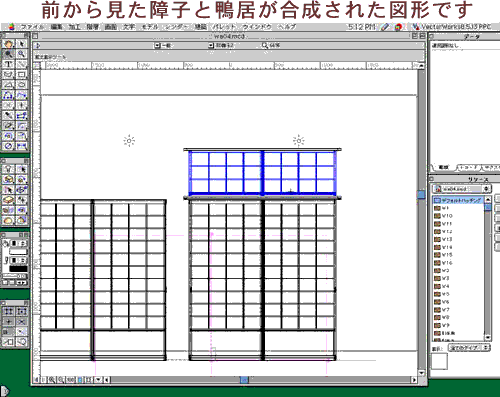Click the zoom-in button at window bottom

coord(52,380)
